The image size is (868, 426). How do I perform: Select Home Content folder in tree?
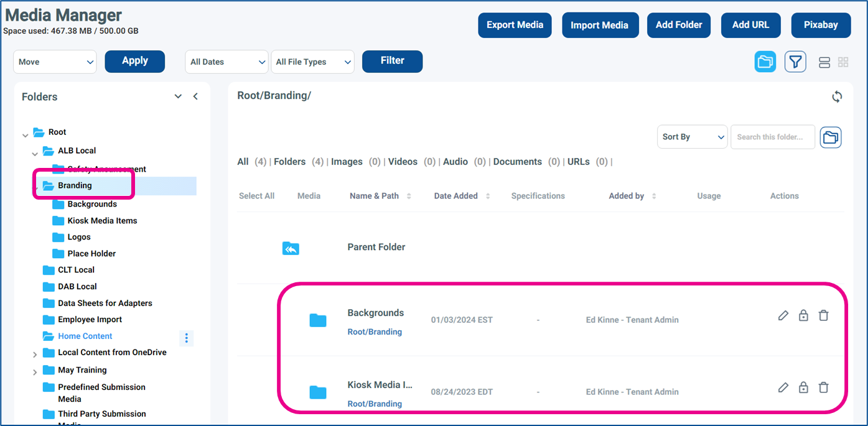point(85,336)
